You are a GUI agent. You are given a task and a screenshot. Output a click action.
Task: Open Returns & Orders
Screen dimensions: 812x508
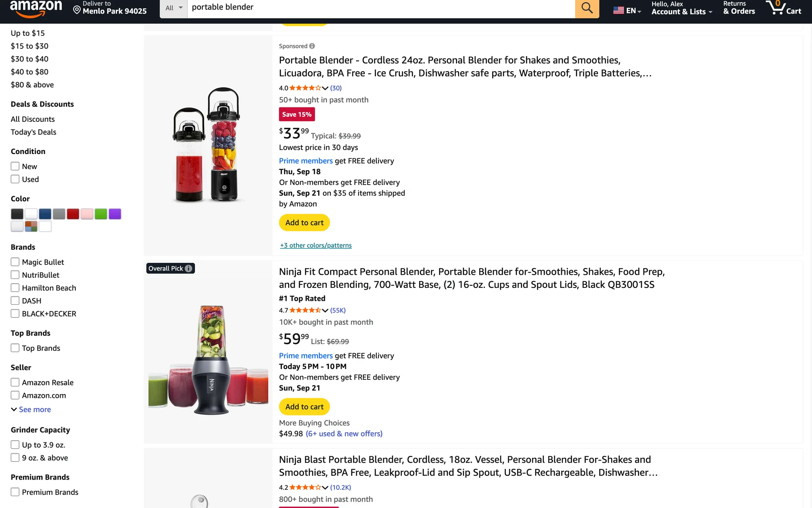739,8
